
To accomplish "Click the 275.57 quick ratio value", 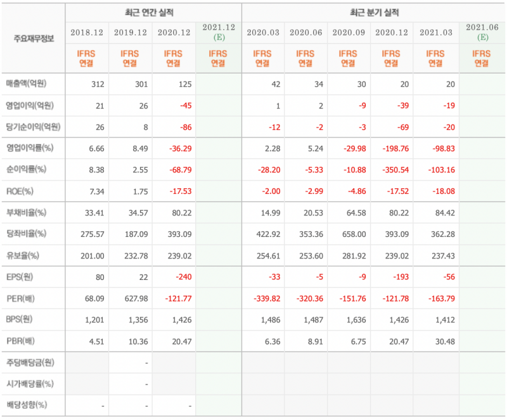I will 93,234.
